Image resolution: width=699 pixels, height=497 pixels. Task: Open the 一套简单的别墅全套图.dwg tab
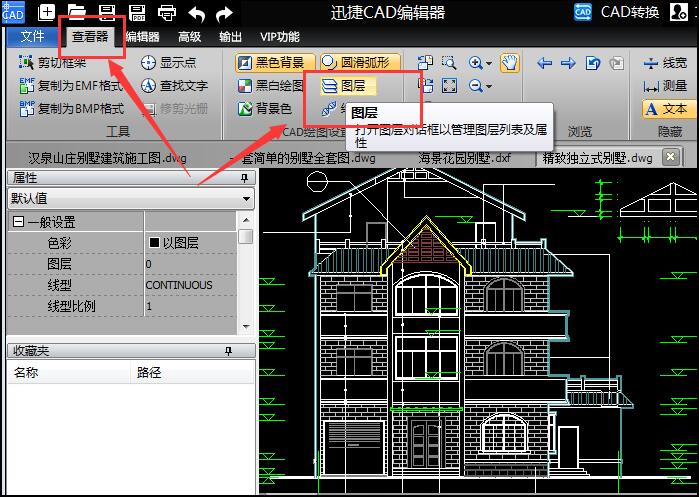pyautogui.click(x=302, y=158)
